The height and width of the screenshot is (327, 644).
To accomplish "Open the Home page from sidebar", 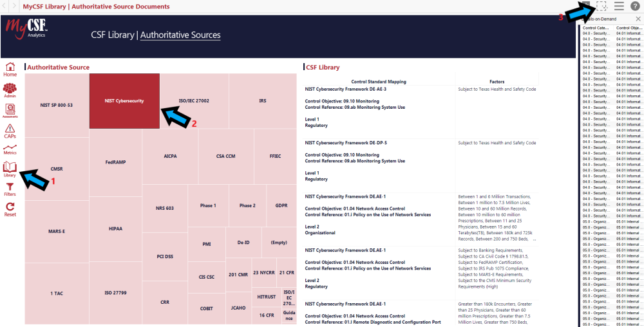I will 10,70.
